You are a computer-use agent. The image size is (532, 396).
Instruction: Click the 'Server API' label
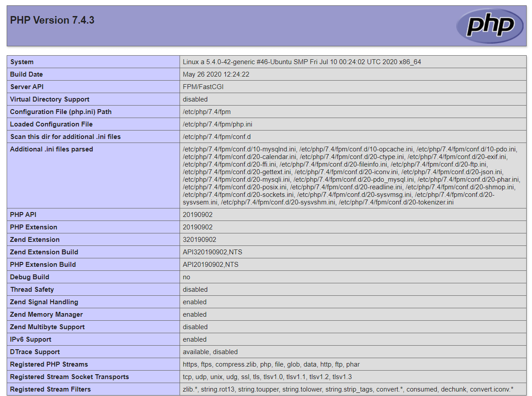[27, 87]
